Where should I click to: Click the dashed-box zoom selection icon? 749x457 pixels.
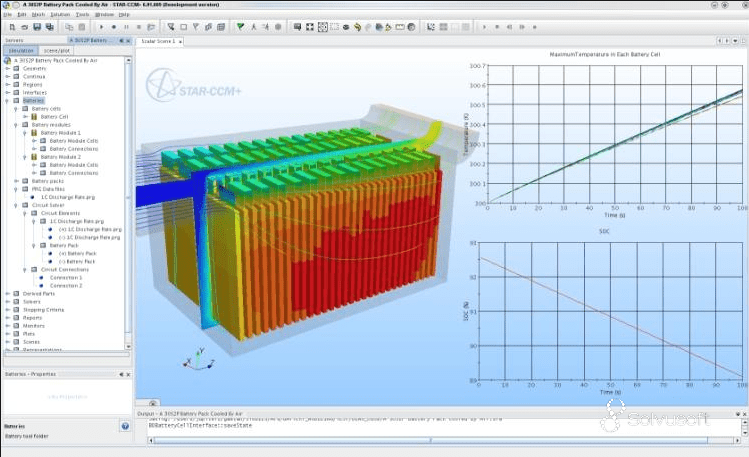tap(334, 27)
